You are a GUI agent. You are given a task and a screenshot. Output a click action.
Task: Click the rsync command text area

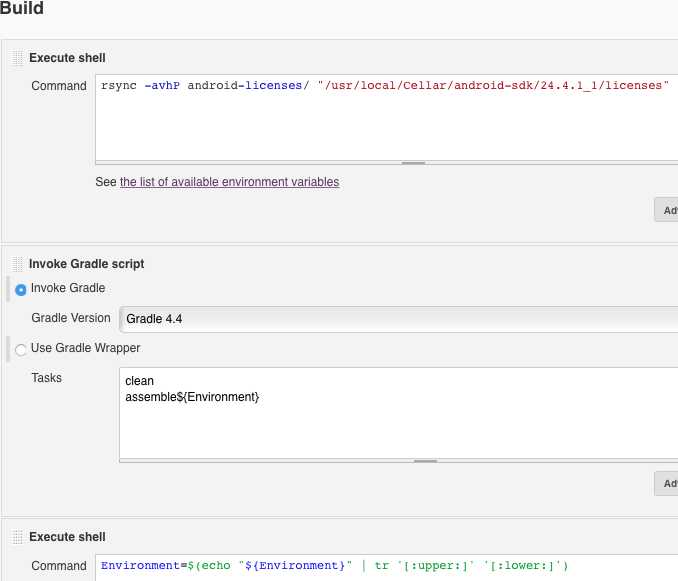point(387,118)
